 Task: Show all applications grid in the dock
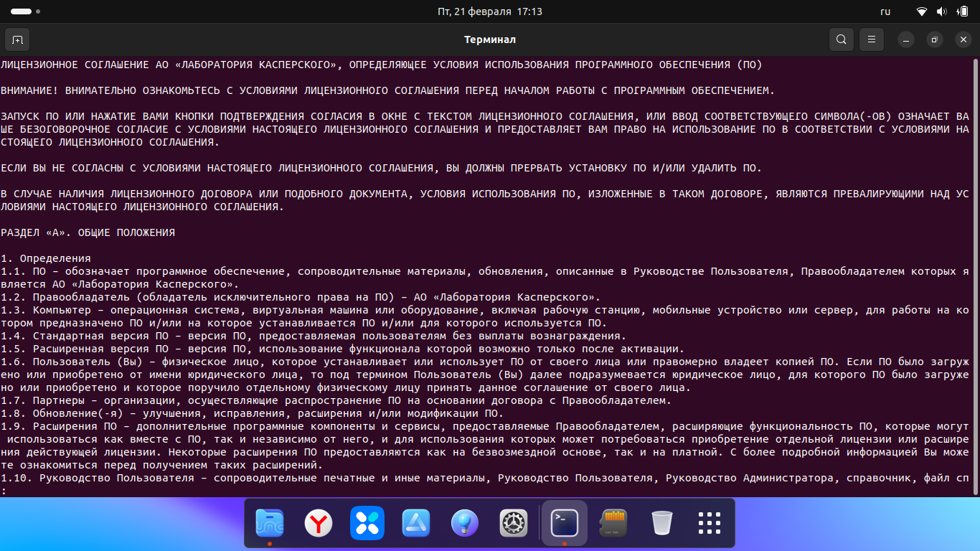(x=710, y=523)
